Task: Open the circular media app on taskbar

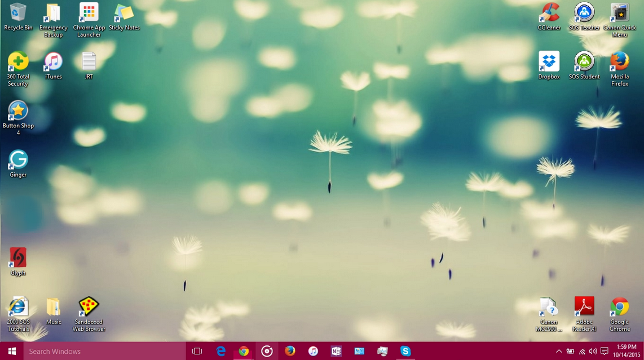Action: [x=267, y=352]
